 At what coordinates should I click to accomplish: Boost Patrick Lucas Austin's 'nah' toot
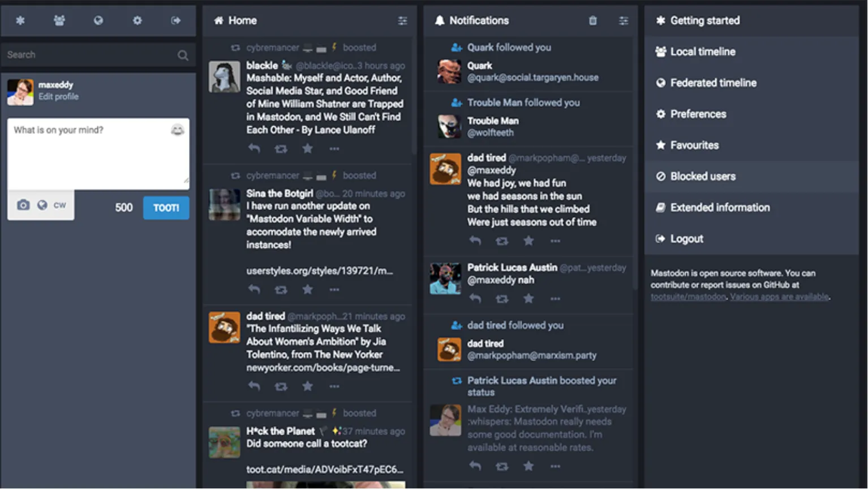pyautogui.click(x=502, y=299)
